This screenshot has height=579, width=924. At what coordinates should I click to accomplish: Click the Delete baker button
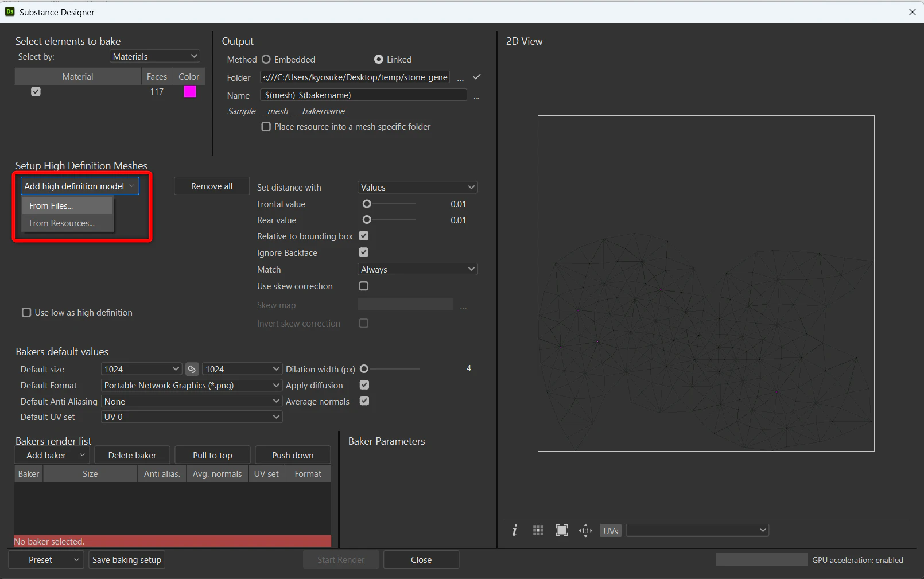click(x=133, y=456)
